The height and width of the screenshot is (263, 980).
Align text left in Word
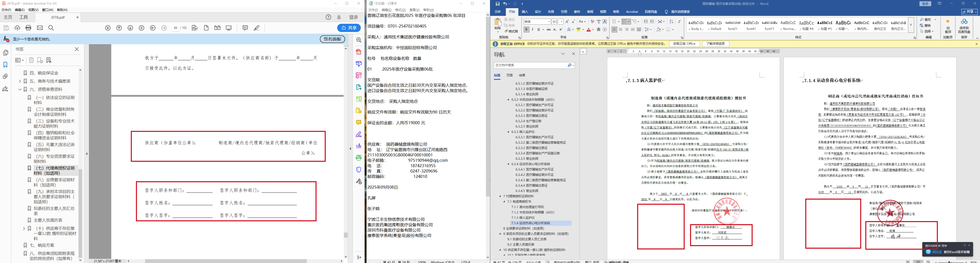[x=614, y=29]
